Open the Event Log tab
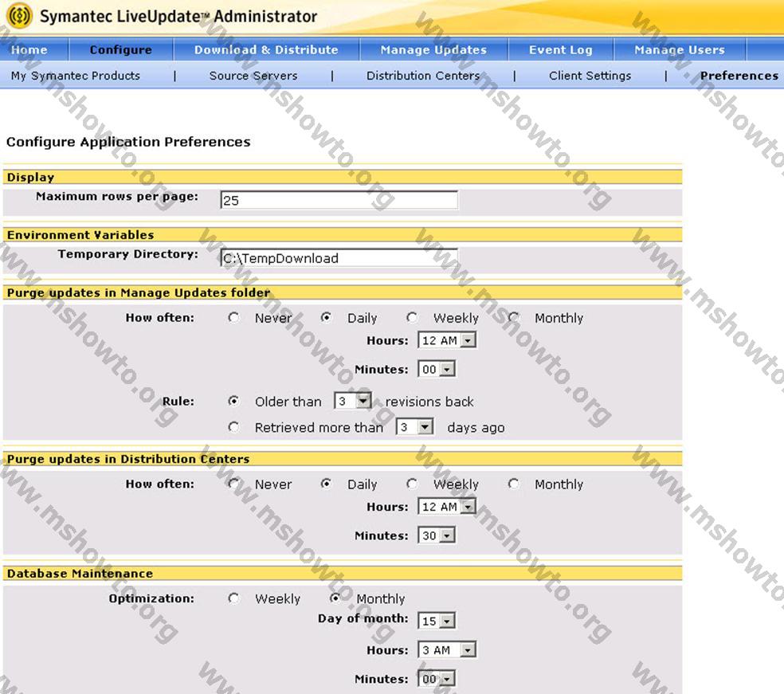Viewport: 784px width, 694px height. tap(560, 49)
